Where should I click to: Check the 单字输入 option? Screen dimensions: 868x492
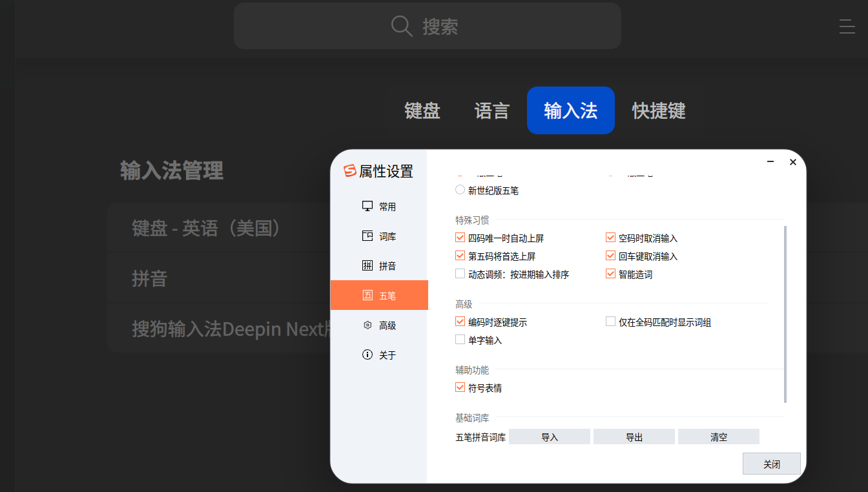click(460, 340)
